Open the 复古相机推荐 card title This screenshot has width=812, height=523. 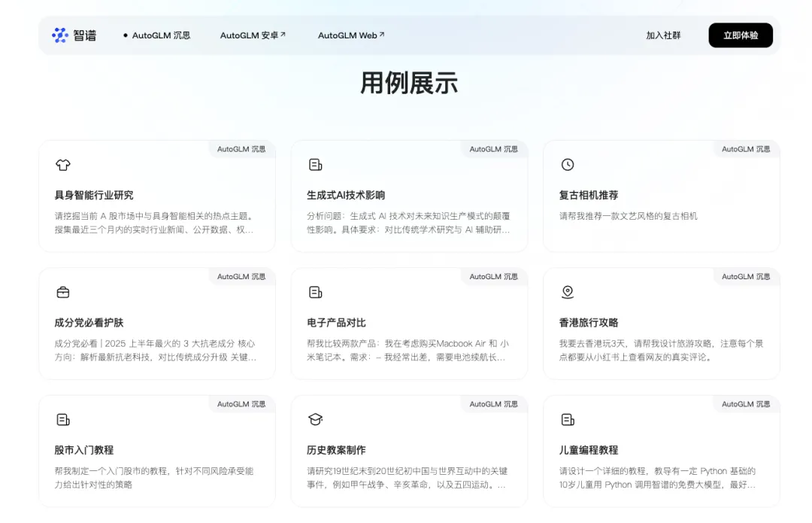[x=588, y=195]
